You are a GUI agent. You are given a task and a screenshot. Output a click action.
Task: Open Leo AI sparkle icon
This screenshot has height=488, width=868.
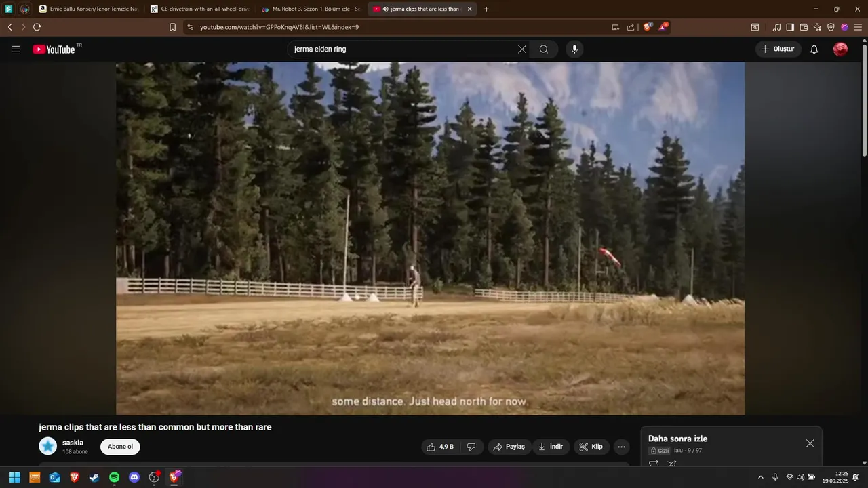pyautogui.click(x=817, y=27)
